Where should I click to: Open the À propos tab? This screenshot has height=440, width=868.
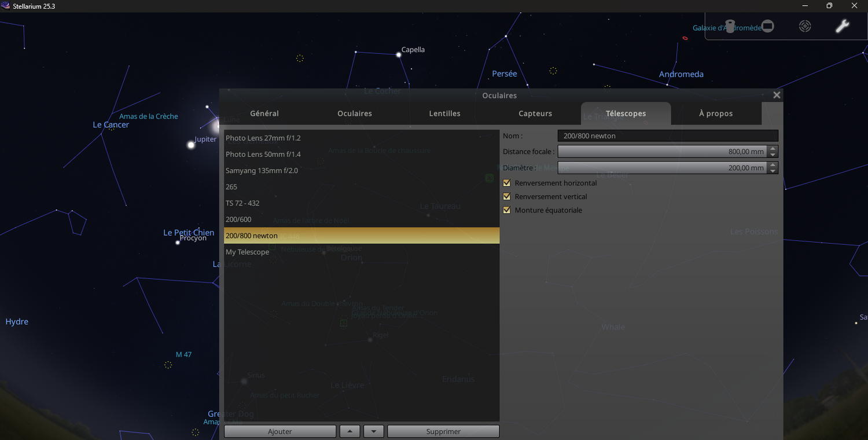716,113
